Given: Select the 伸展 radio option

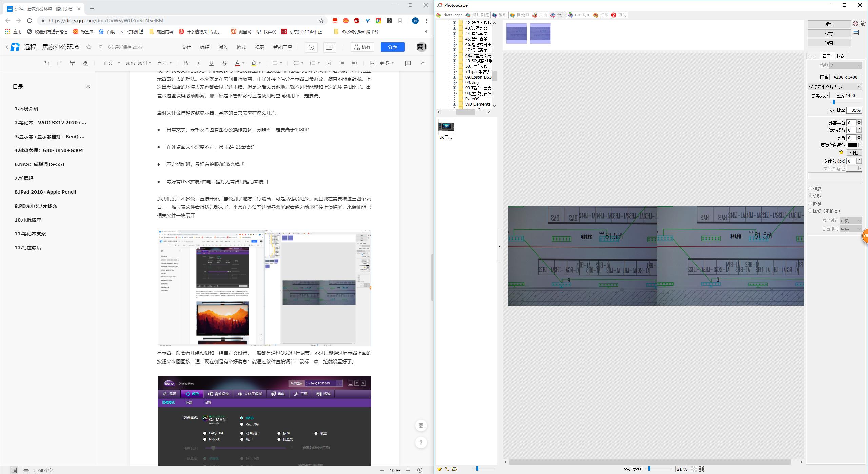Looking at the screenshot, I should tap(810, 188).
